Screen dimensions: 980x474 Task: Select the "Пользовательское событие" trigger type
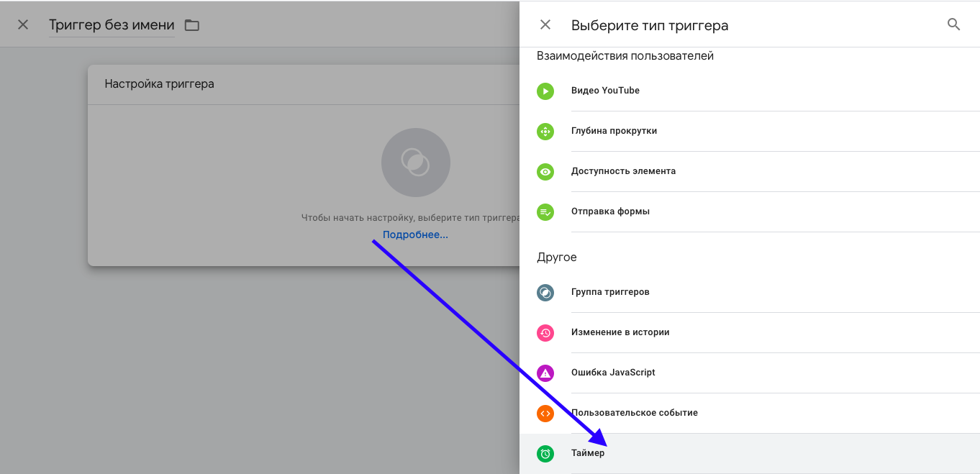750,413
